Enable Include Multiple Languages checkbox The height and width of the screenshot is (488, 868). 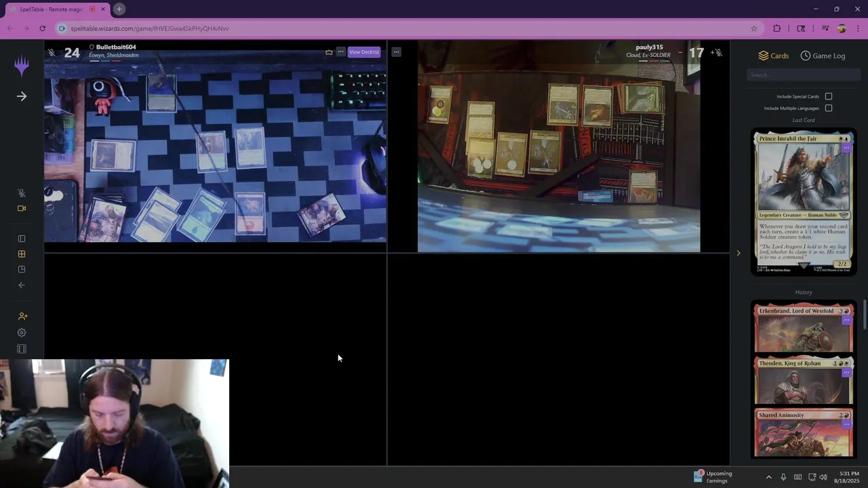pyautogui.click(x=829, y=108)
